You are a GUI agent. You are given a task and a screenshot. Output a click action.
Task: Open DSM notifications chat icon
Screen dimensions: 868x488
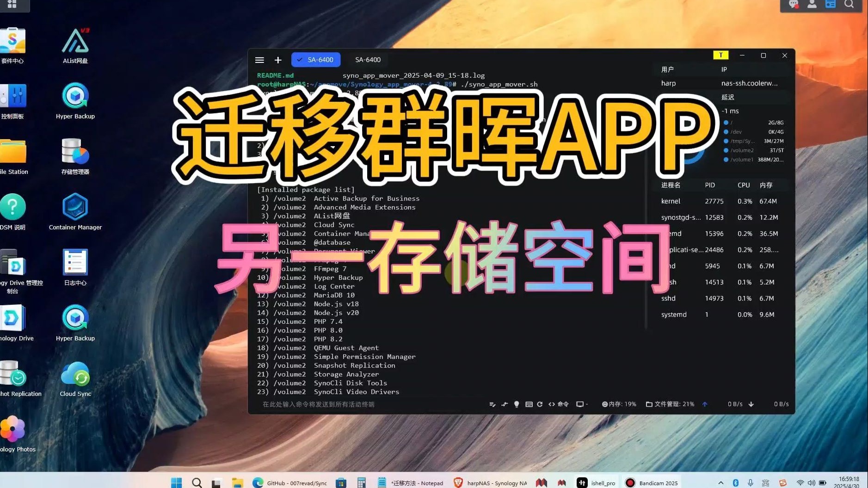794,5
